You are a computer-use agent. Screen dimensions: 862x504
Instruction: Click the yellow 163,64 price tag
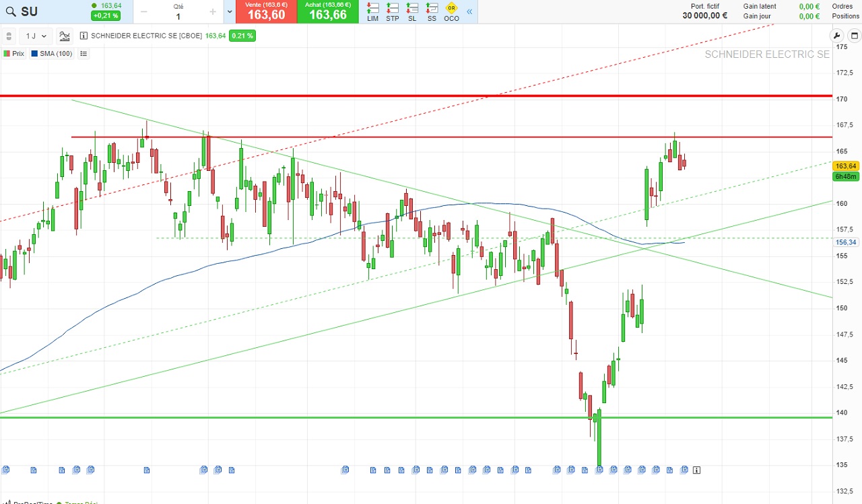point(846,166)
